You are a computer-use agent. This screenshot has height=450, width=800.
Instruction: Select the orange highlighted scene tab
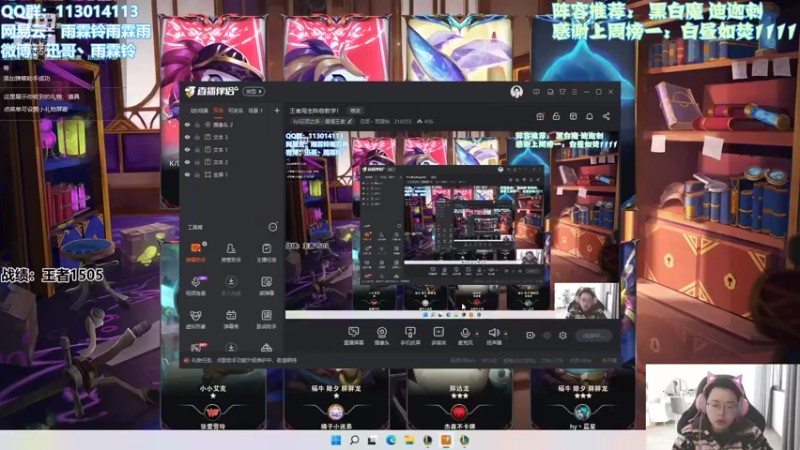coord(218,110)
